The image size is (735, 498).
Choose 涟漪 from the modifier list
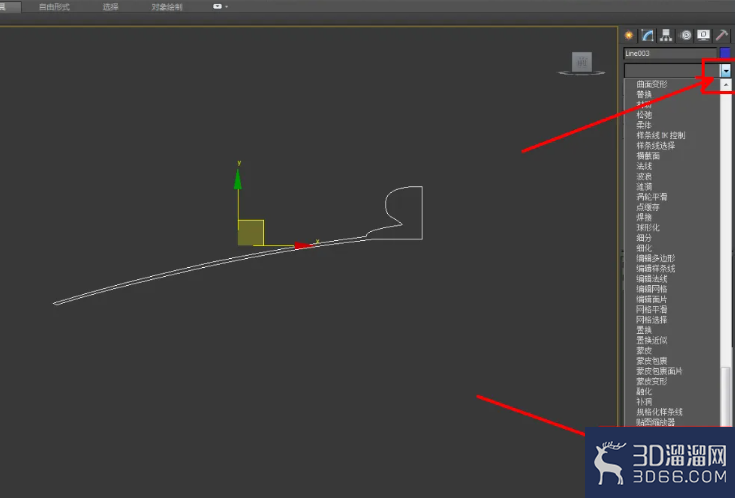pyautogui.click(x=644, y=187)
